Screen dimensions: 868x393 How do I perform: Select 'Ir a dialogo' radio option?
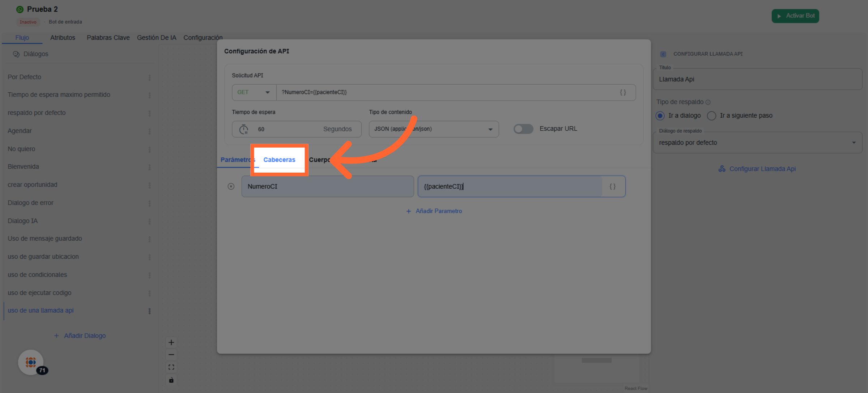(660, 115)
